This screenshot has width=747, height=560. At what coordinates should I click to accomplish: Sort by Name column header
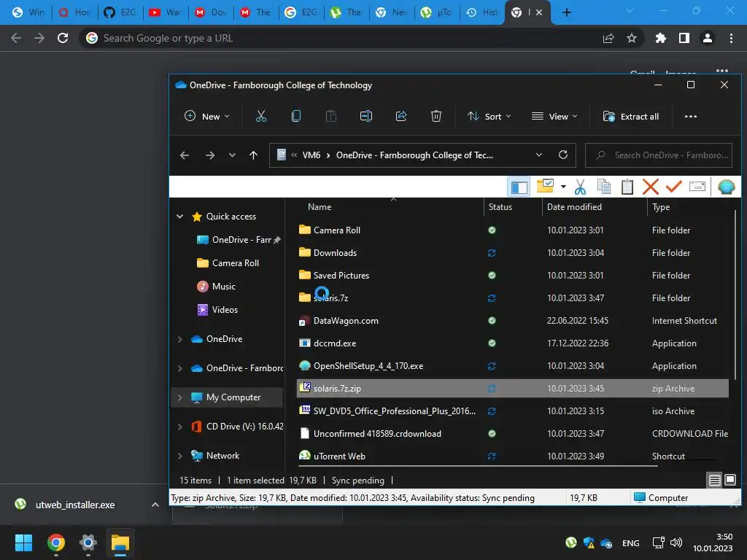320,206
